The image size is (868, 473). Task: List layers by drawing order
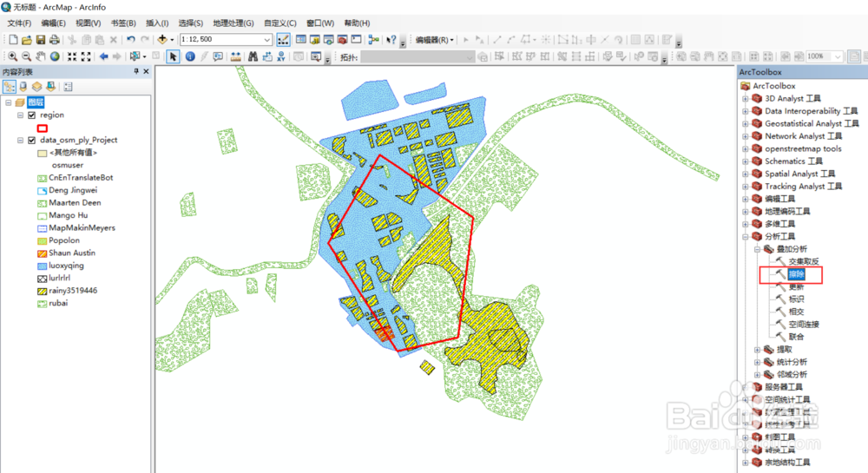pyautogui.click(x=10, y=86)
